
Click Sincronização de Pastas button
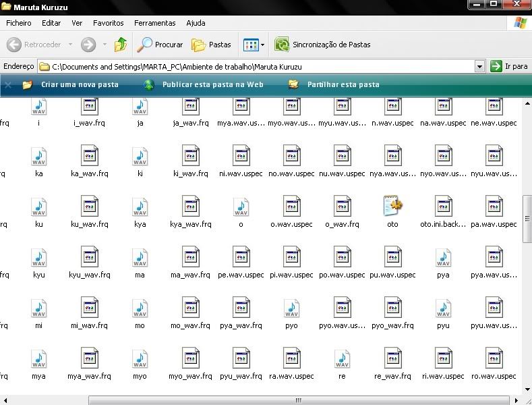[322, 45]
